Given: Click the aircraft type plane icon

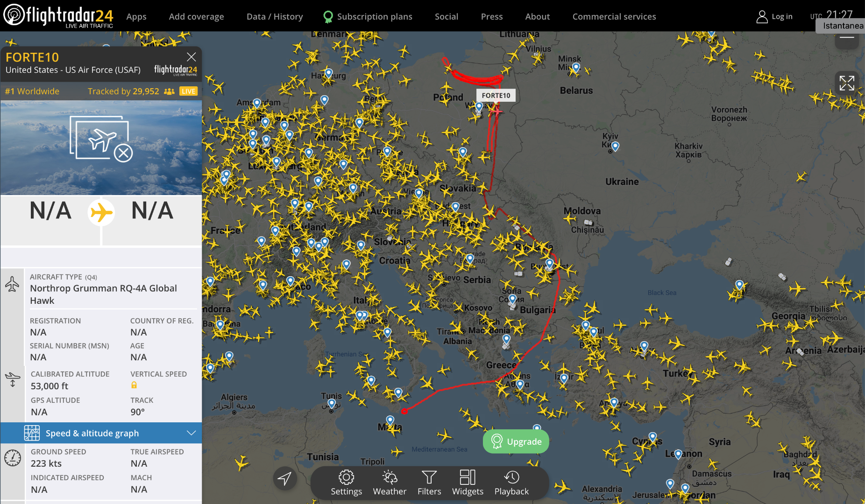Looking at the screenshot, I should coord(12,284).
